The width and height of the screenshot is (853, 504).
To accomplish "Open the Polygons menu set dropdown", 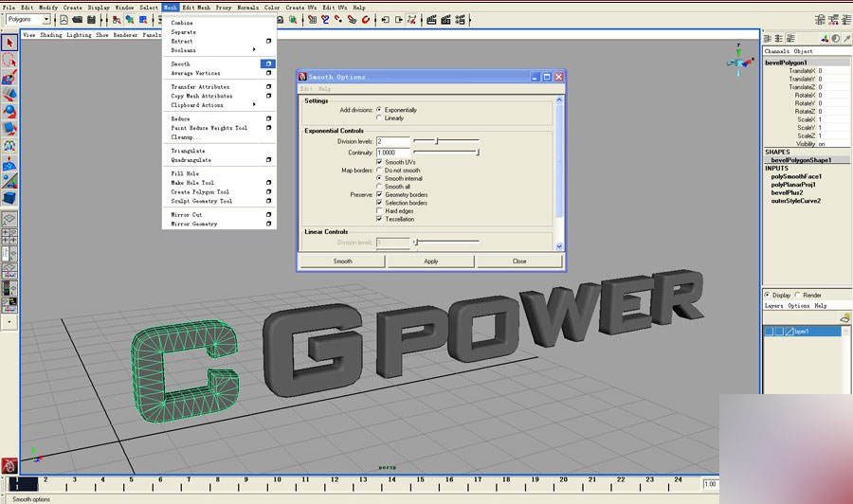I will (46, 20).
